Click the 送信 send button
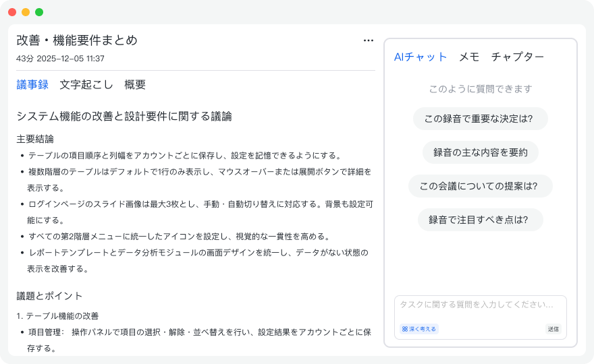The width and height of the screenshot is (594, 364). [x=553, y=329]
